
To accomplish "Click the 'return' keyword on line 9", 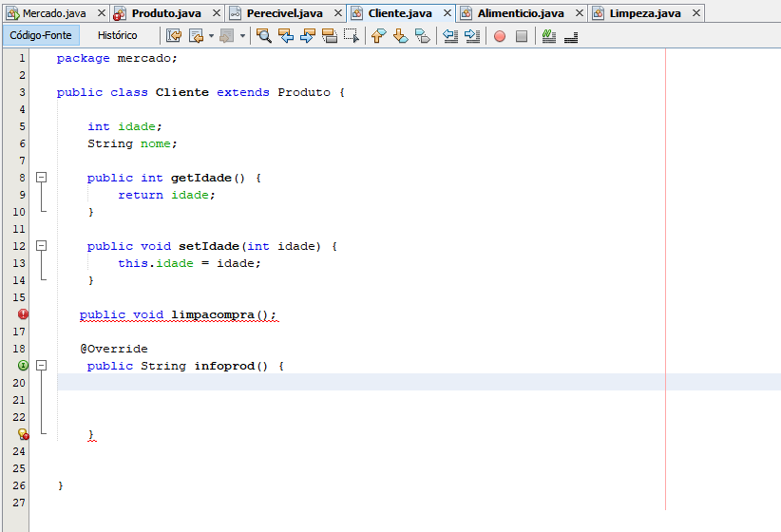I will point(141,195).
